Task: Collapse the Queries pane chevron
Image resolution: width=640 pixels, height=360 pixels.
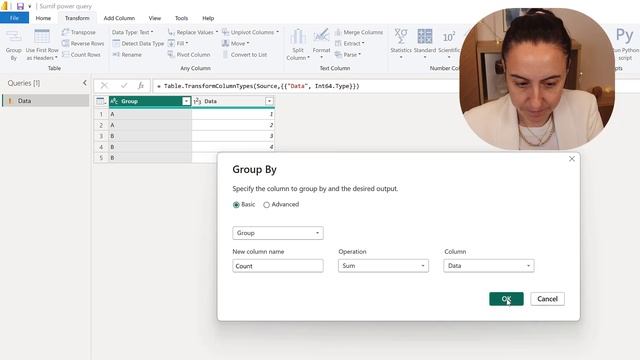Action: point(84,83)
